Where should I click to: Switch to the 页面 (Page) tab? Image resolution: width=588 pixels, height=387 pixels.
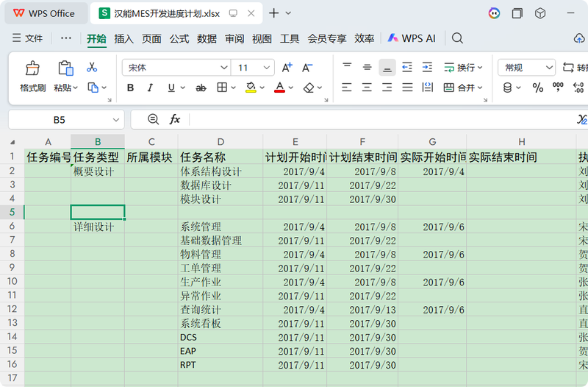point(151,39)
